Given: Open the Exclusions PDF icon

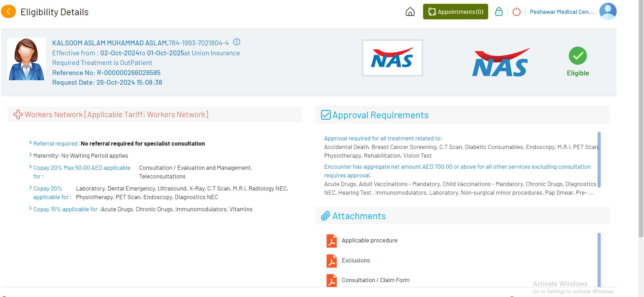Looking at the screenshot, I should tap(332, 261).
